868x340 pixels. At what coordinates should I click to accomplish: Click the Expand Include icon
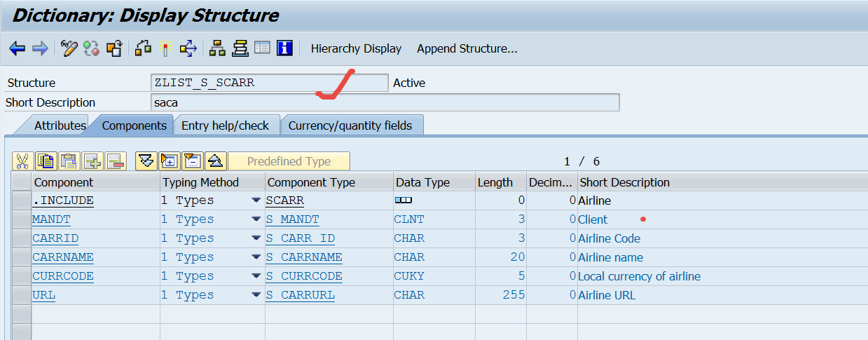tap(169, 161)
